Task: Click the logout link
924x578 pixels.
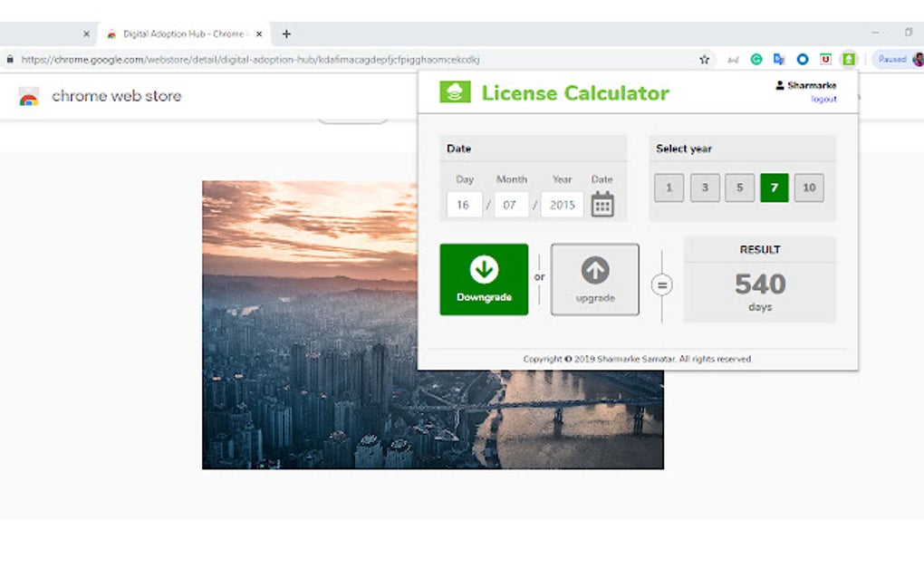Action: (x=823, y=99)
